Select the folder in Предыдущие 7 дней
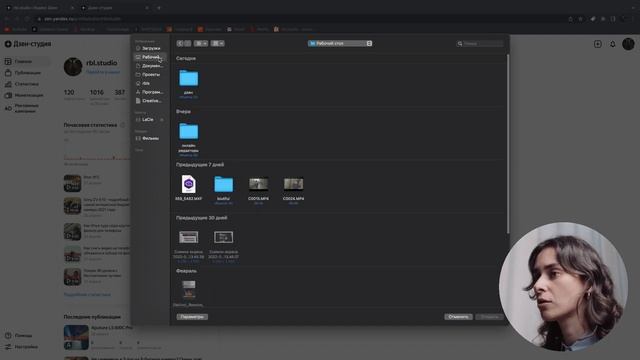Image resolution: width=640 pixels, height=360 pixels. 224,184
